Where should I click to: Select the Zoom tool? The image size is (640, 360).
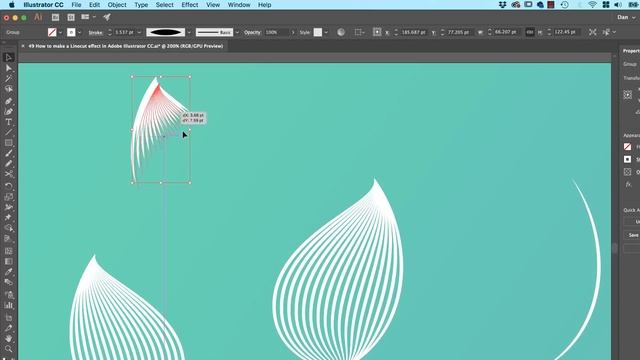[9, 349]
